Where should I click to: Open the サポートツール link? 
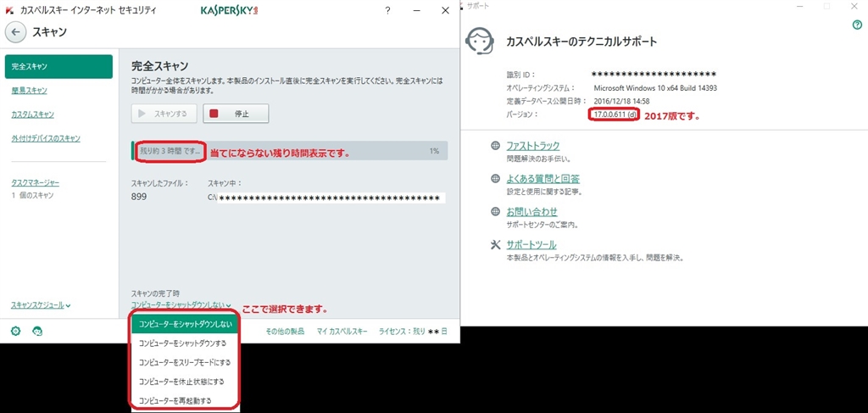coord(531,245)
